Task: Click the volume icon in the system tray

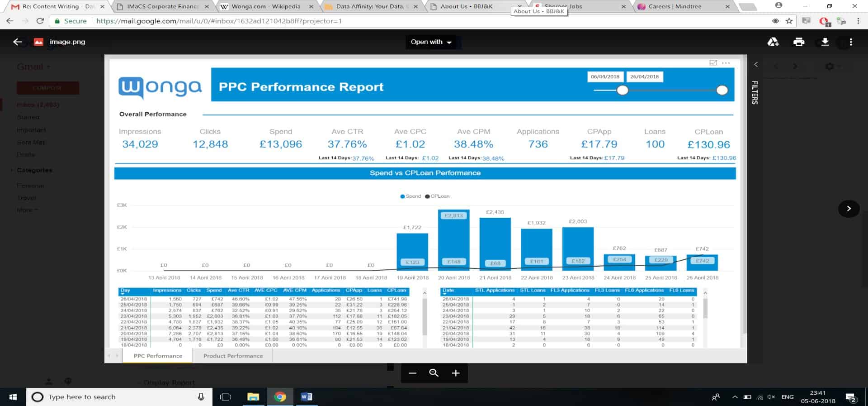Action: point(771,397)
